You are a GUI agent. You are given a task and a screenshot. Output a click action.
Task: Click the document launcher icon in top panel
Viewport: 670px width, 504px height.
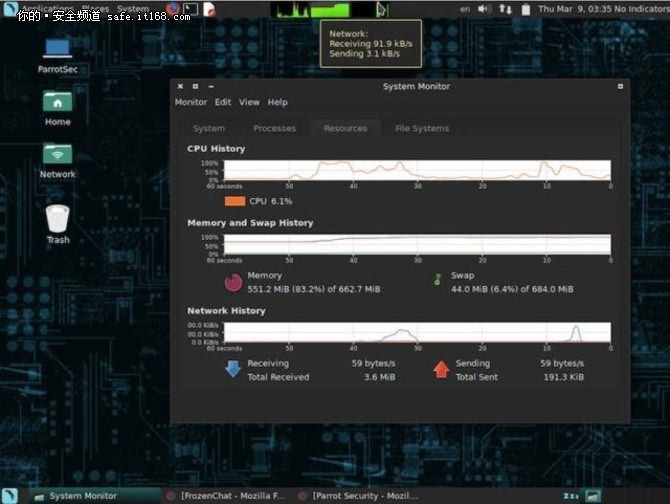coord(209,9)
